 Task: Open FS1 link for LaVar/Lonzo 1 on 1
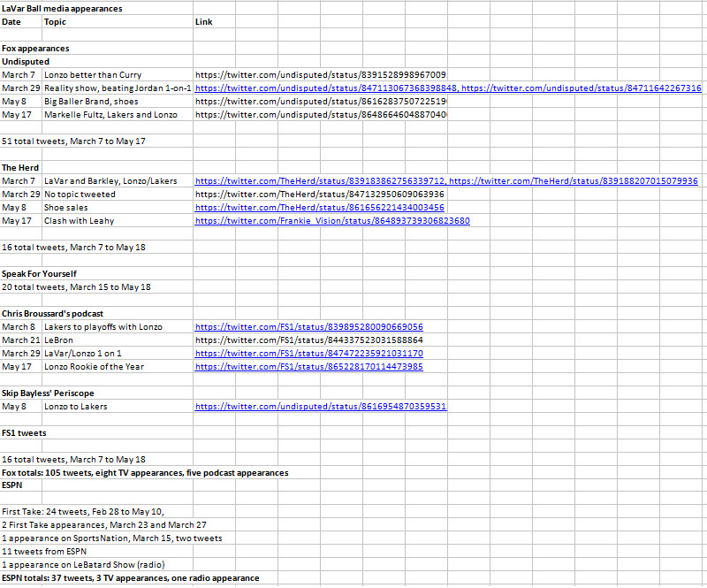308,354
